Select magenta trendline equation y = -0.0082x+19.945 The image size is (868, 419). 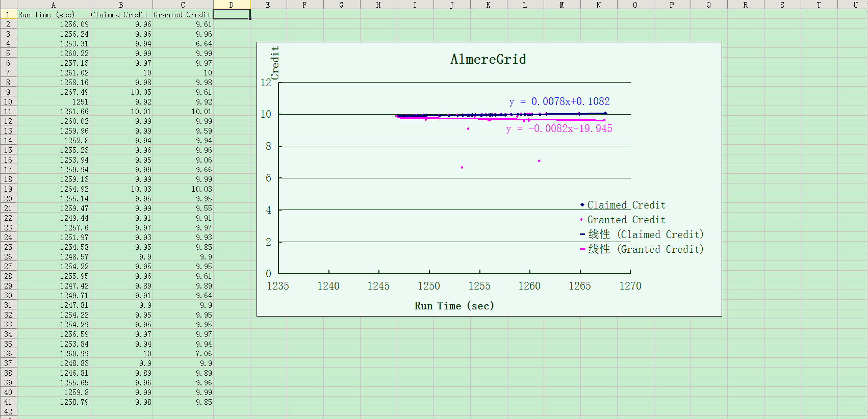(x=559, y=128)
